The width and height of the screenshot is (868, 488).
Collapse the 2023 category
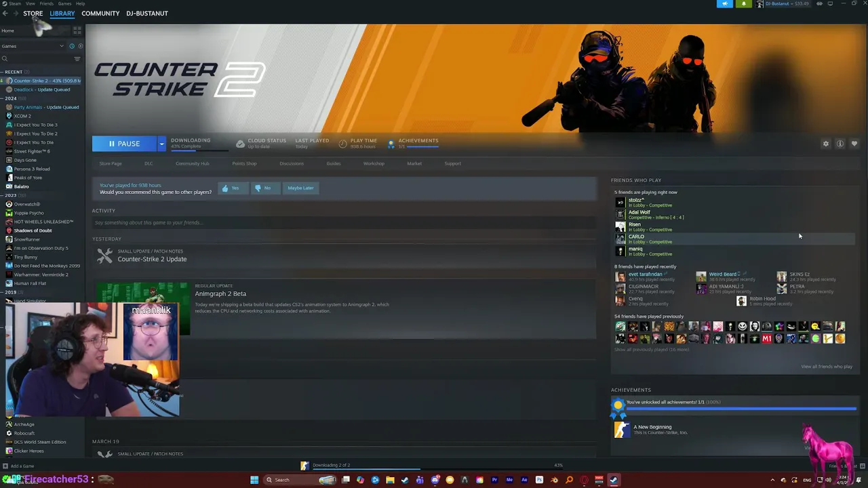point(10,195)
